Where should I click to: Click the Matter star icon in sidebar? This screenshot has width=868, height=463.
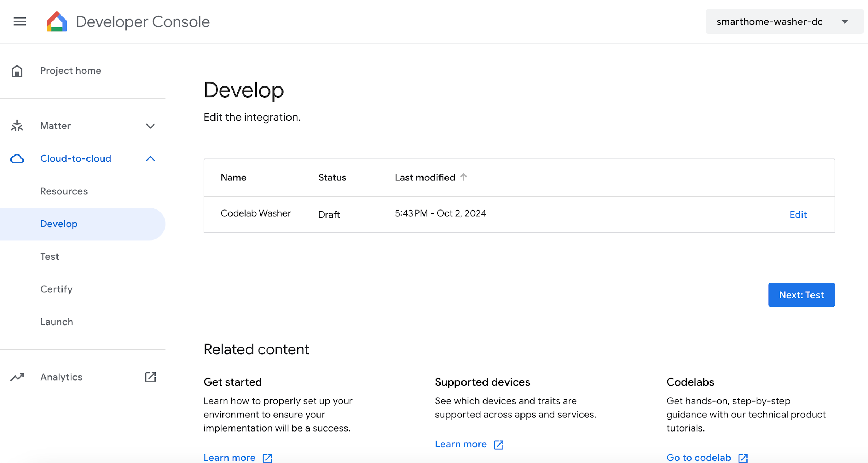(x=17, y=125)
